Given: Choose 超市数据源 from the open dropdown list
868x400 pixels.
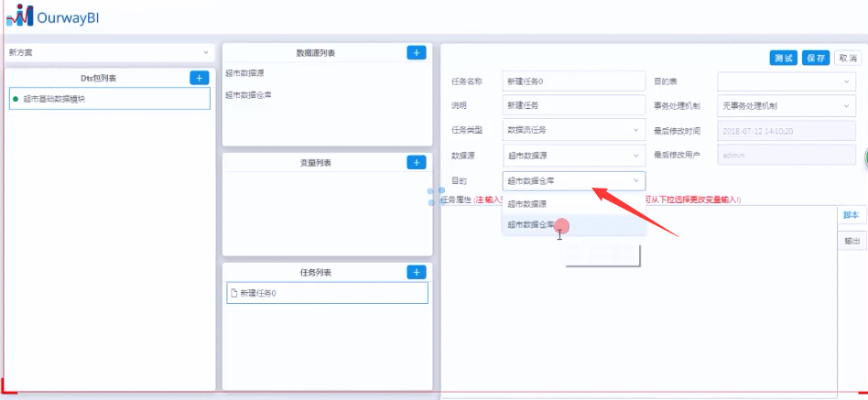Looking at the screenshot, I should click(x=574, y=203).
